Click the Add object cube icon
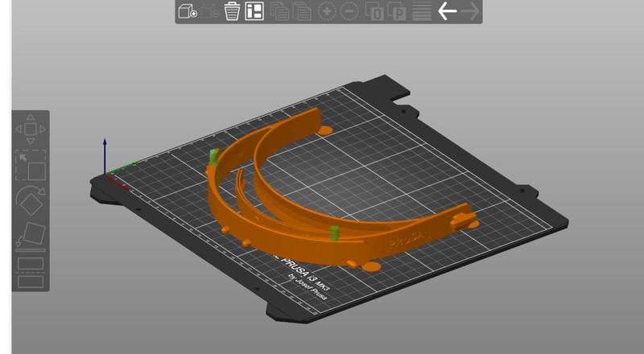 click(188, 11)
